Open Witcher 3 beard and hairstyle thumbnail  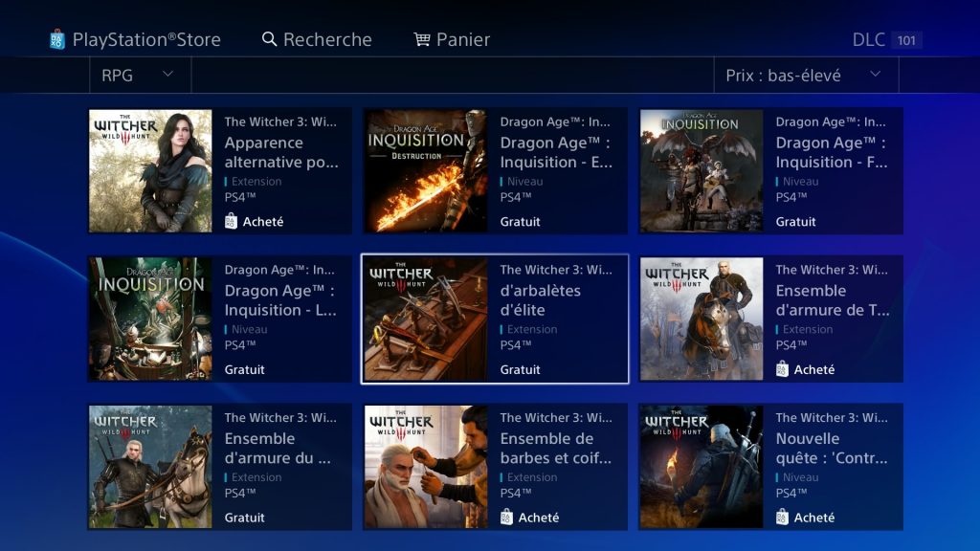coord(426,467)
